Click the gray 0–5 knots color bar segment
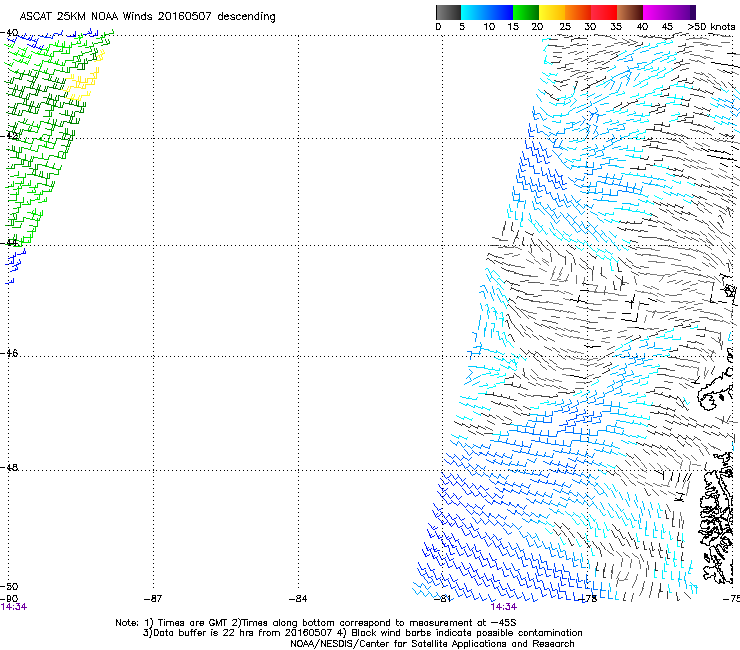This screenshot has height=650, width=740. click(448, 12)
